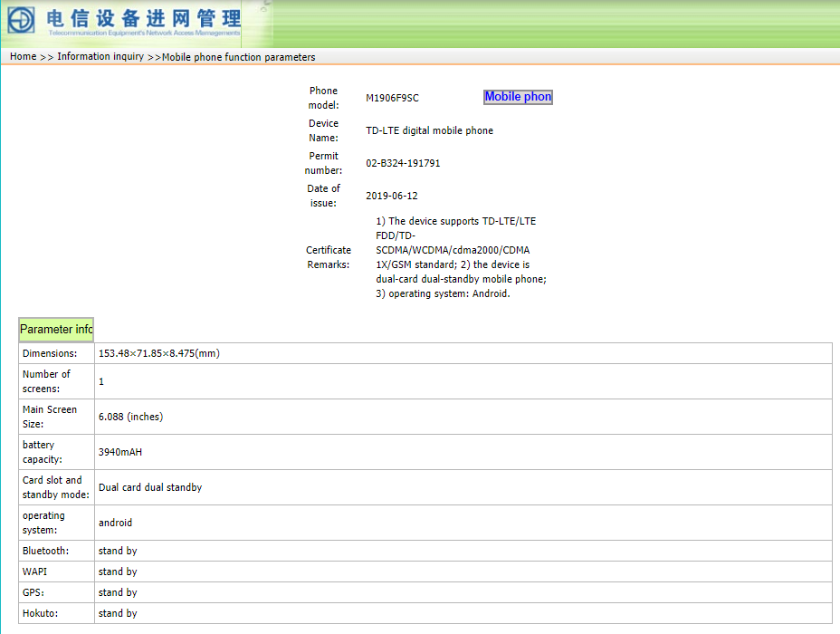
Task: Click the 3940mAH battery capacity value
Action: pos(120,452)
